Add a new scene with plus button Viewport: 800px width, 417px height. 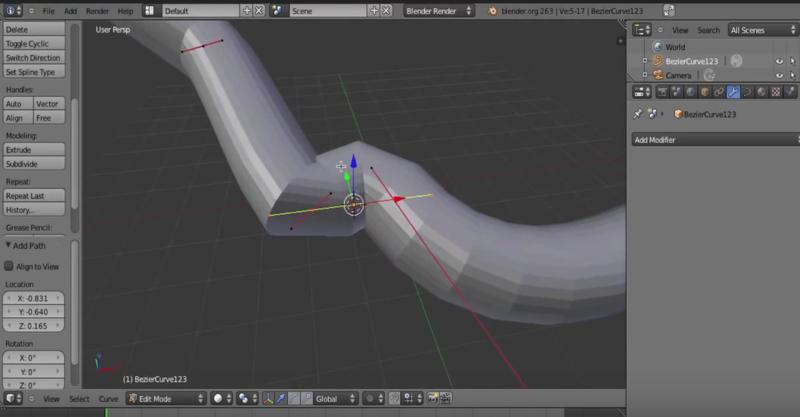tap(374, 11)
